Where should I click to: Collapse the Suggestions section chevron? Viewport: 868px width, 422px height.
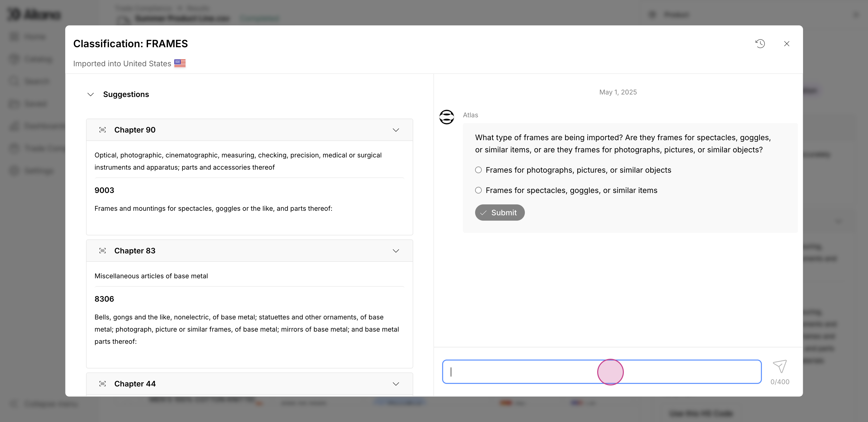[90, 94]
